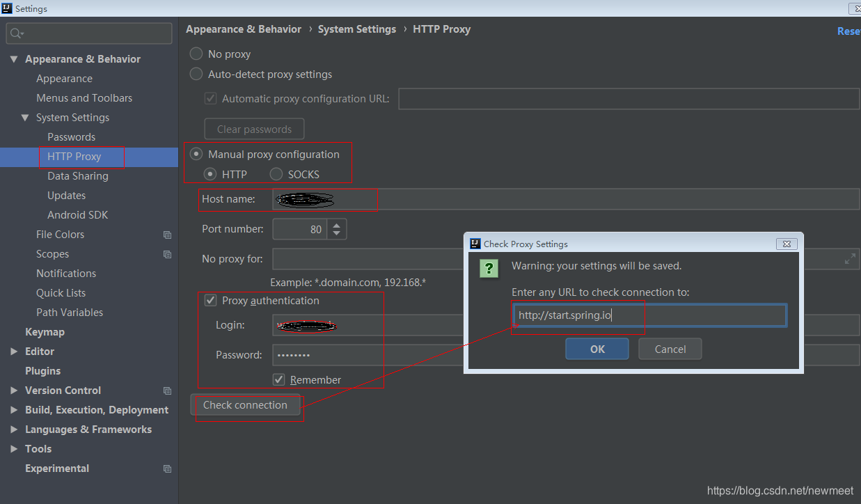This screenshot has width=861, height=504.
Task: Click the question mark icon in Check Proxy dialog
Action: pyautogui.click(x=489, y=268)
